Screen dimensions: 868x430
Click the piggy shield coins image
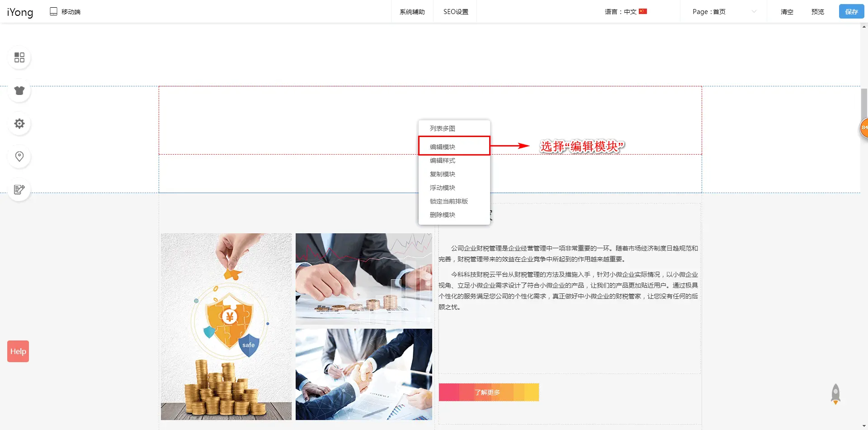pyautogui.click(x=226, y=326)
